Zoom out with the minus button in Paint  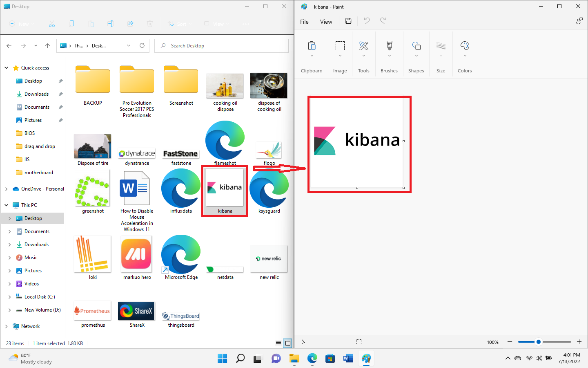[510, 342]
